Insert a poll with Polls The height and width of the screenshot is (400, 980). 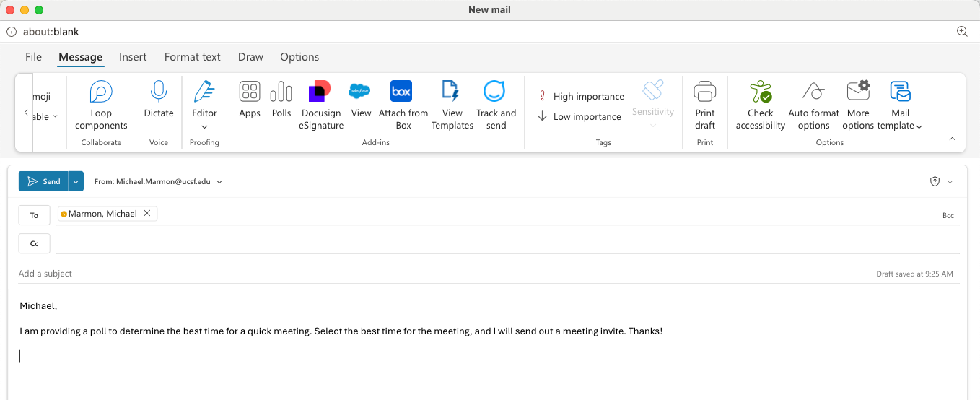click(x=281, y=99)
